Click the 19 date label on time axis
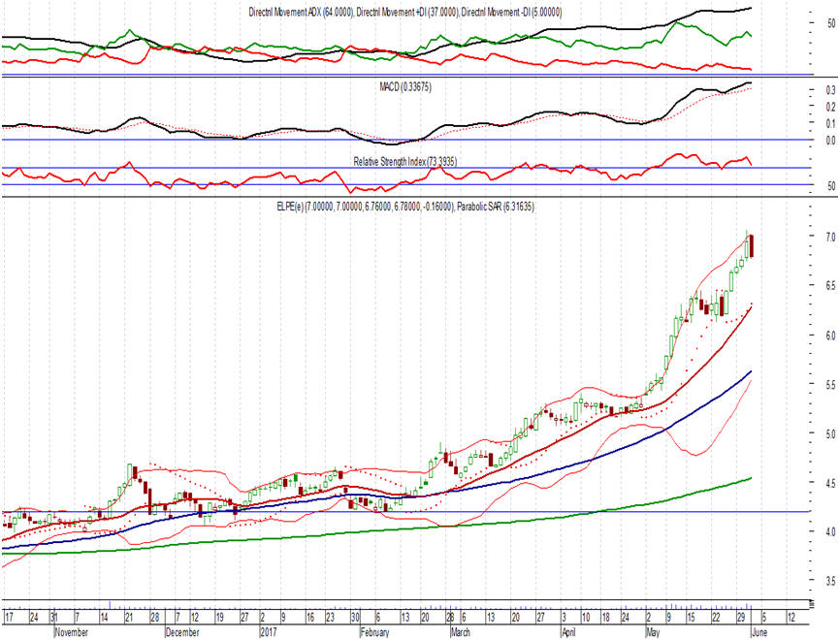840x640 pixels. click(219, 618)
